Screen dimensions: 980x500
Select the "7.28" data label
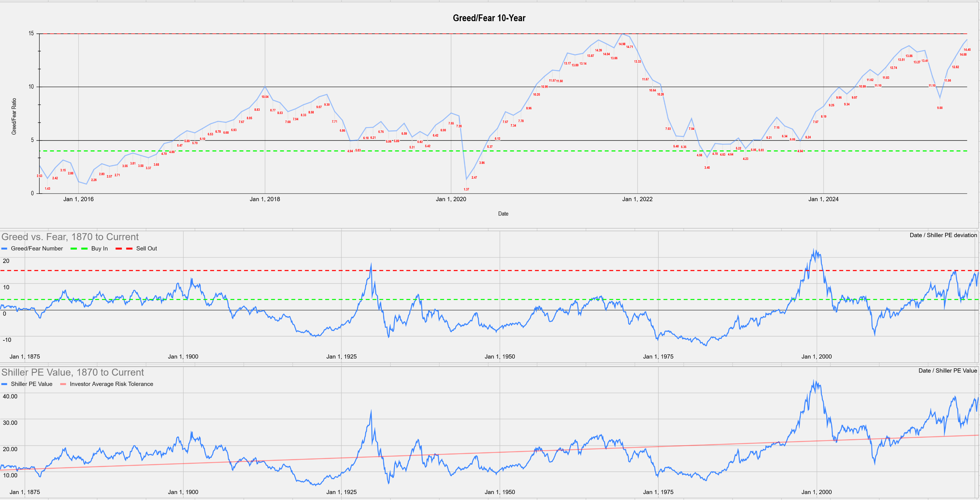[459, 126]
